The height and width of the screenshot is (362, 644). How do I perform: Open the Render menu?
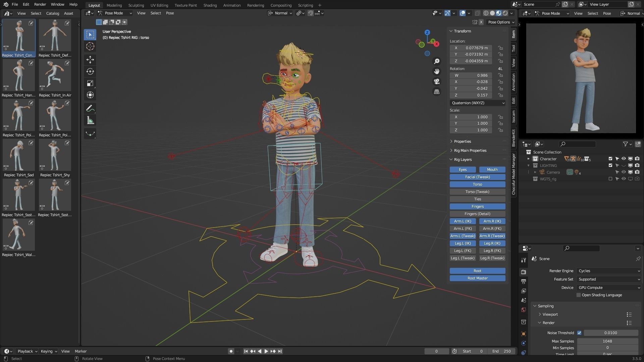pyautogui.click(x=40, y=4)
